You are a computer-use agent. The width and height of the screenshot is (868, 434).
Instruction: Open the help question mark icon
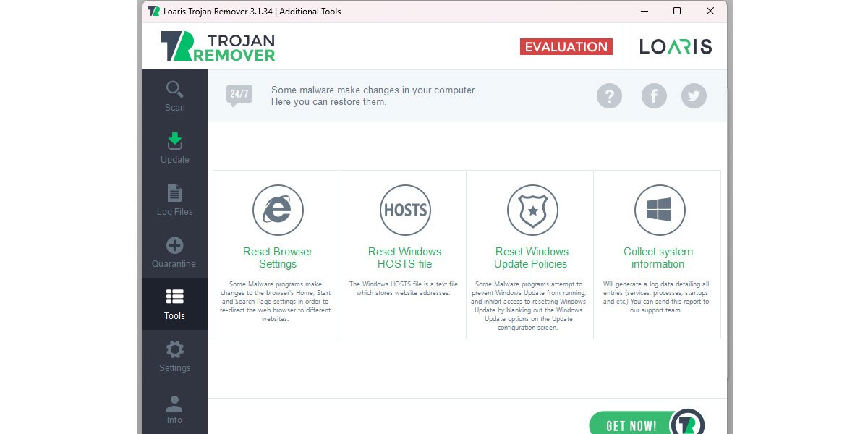tap(609, 95)
